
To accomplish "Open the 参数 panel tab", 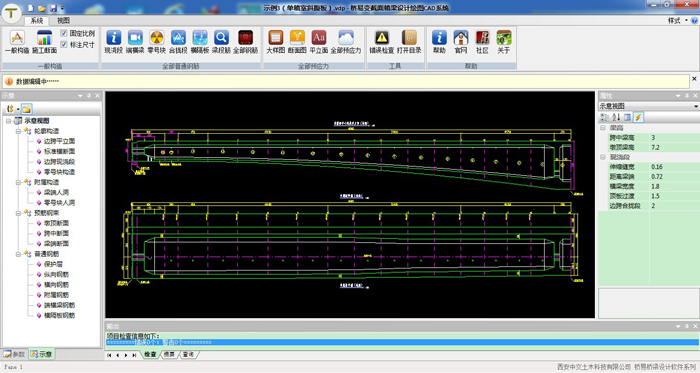I will (15, 354).
